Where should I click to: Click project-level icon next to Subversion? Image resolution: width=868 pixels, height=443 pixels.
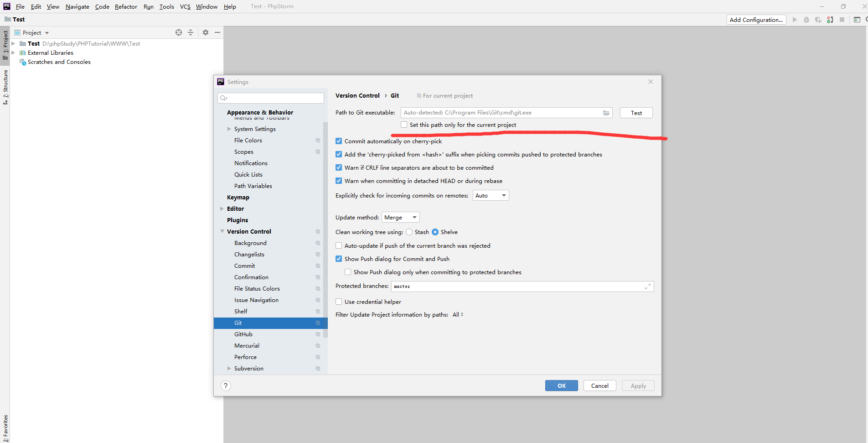(x=318, y=369)
